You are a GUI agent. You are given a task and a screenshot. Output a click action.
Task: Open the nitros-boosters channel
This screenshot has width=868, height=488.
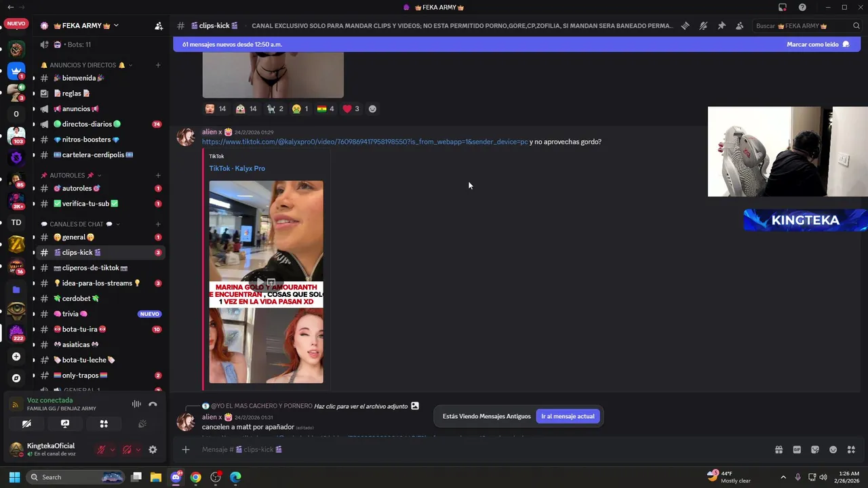(x=101, y=140)
